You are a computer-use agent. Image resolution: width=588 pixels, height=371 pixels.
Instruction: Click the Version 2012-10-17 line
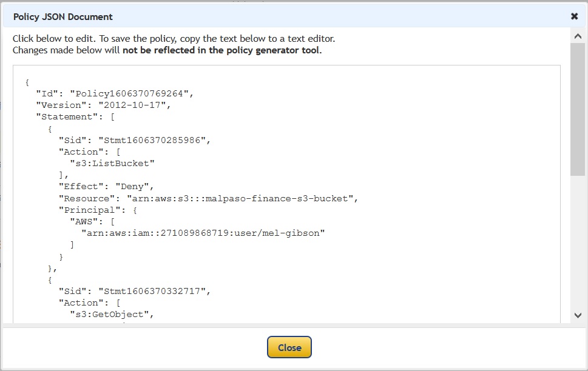coord(103,105)
